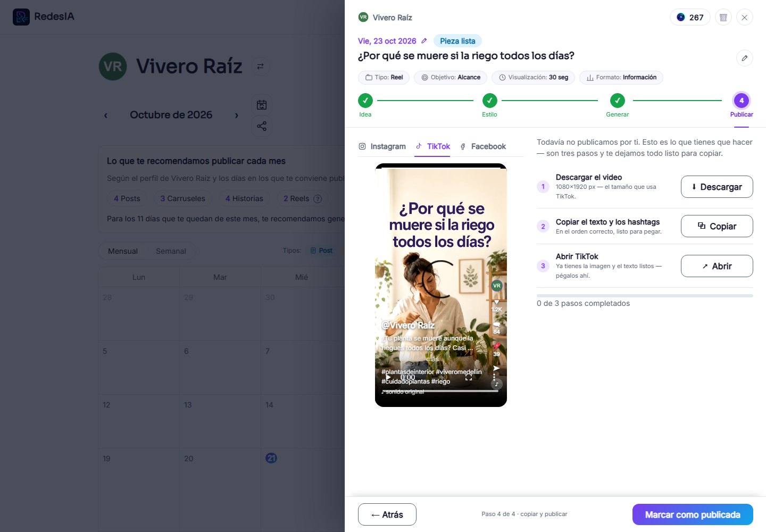
Task: Click Marcar como publicada
Action: click(x=693, y=514)
